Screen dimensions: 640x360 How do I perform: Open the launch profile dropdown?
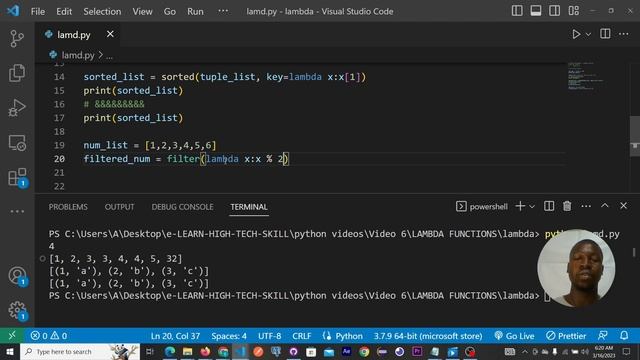(x=532, y=207)
